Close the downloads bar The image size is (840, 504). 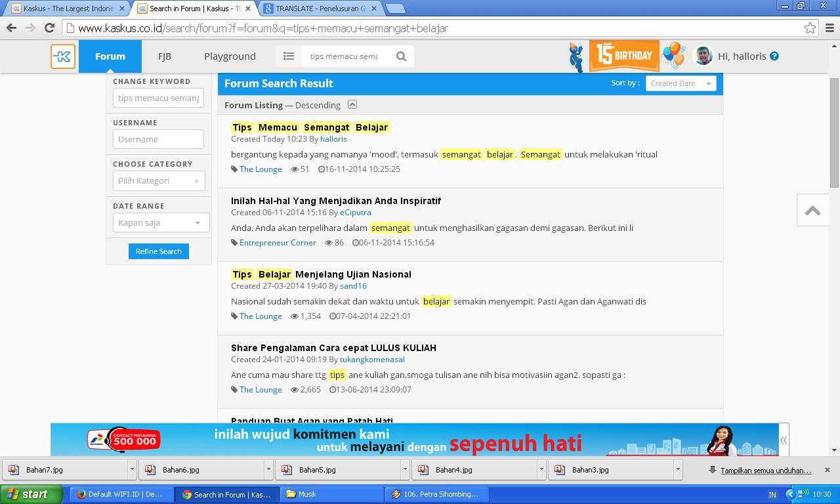click(x=827, y=470)
